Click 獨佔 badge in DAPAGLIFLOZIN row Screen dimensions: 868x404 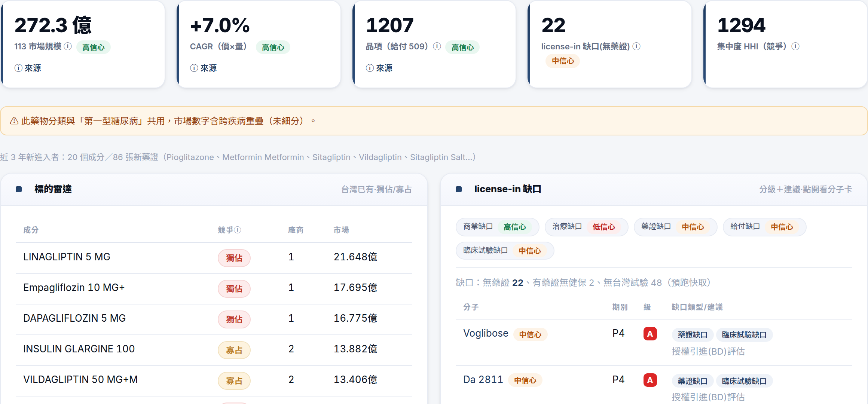tap(234, 319)
